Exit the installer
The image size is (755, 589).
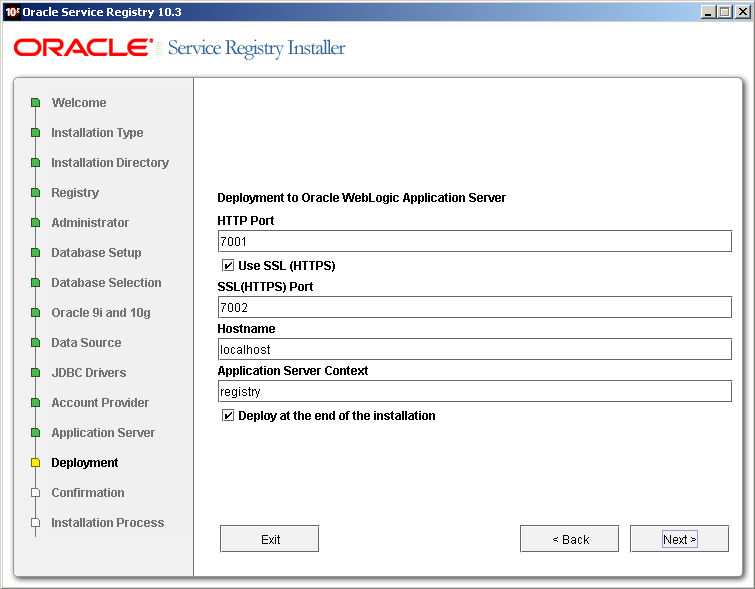point(270,538)
